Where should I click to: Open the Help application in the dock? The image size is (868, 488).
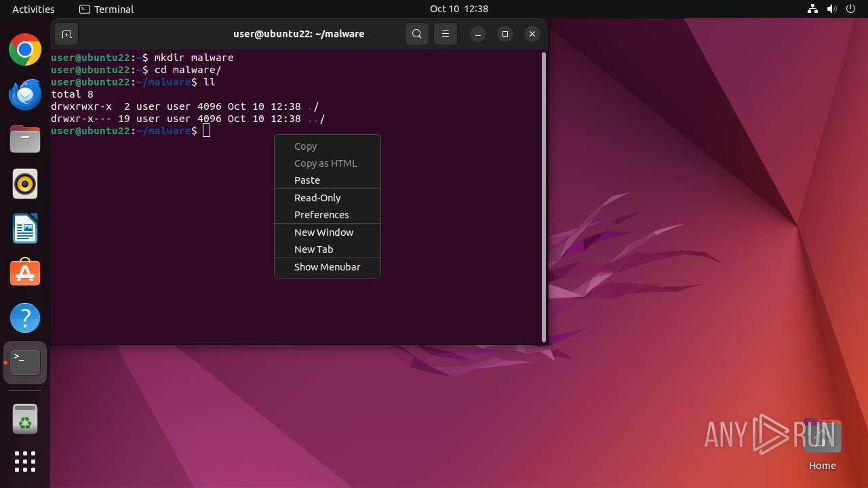[25, 318]
